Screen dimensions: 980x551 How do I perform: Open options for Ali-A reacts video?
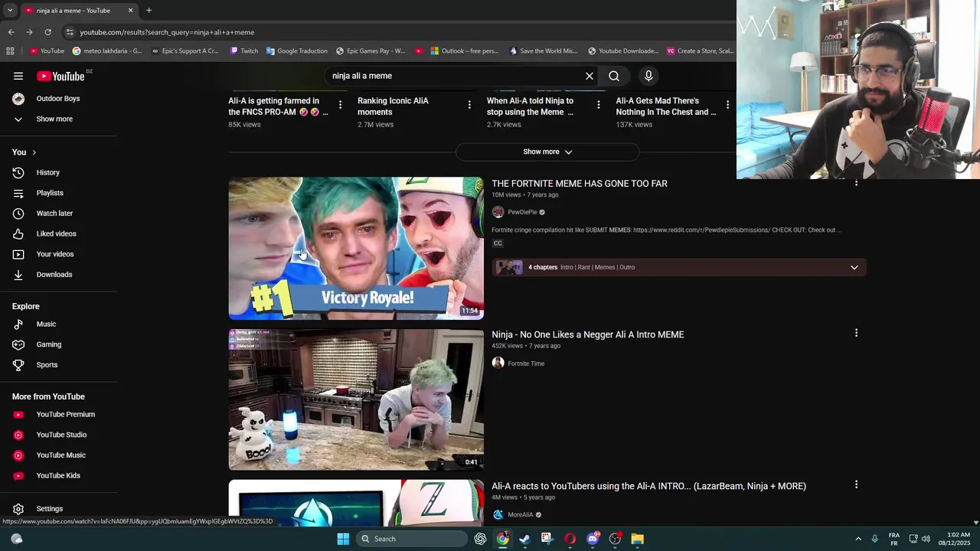click(x=856, y=484)
